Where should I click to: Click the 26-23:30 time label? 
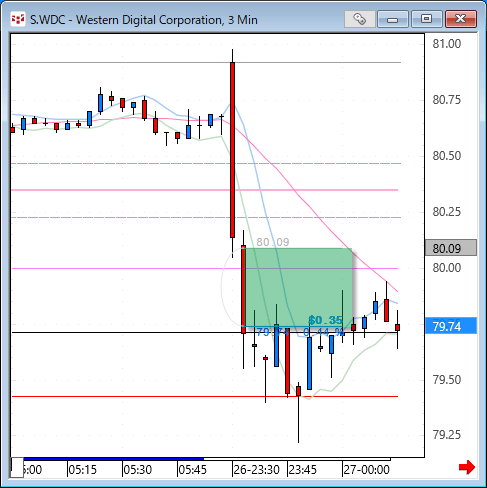click(x=256, y=470)
